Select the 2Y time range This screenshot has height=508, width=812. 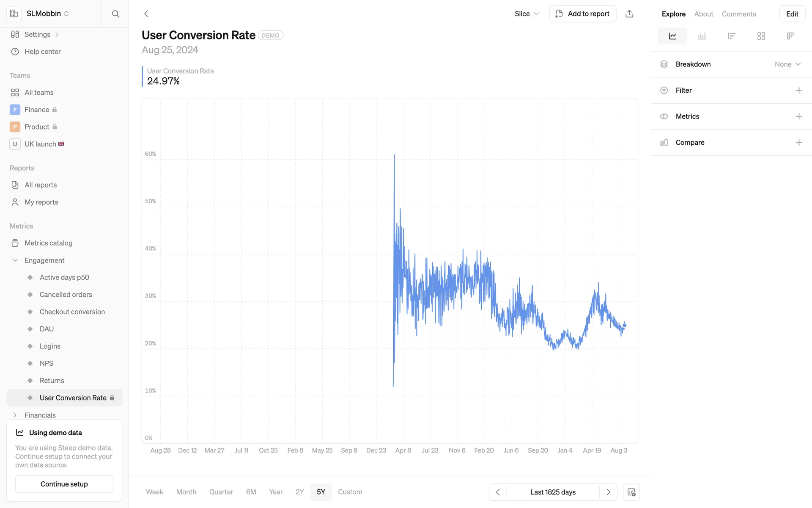[299, 492]
